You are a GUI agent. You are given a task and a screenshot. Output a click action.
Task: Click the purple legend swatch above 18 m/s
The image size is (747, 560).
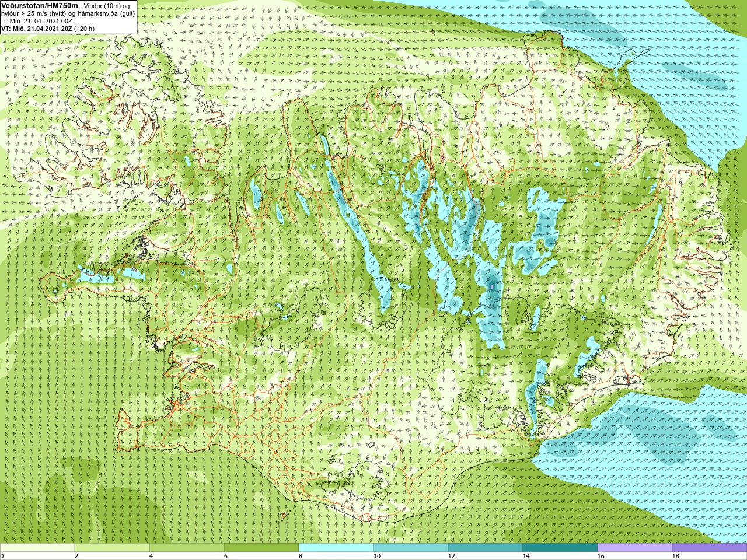(x=710, y=548)
